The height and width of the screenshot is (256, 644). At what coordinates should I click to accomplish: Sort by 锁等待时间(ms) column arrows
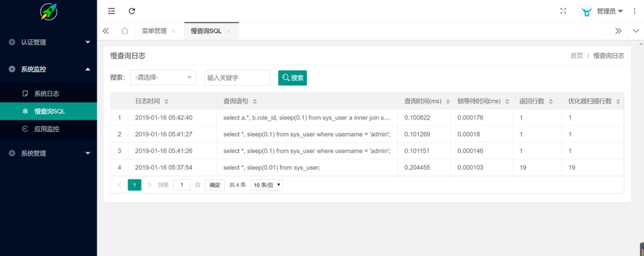pos(507,101)
